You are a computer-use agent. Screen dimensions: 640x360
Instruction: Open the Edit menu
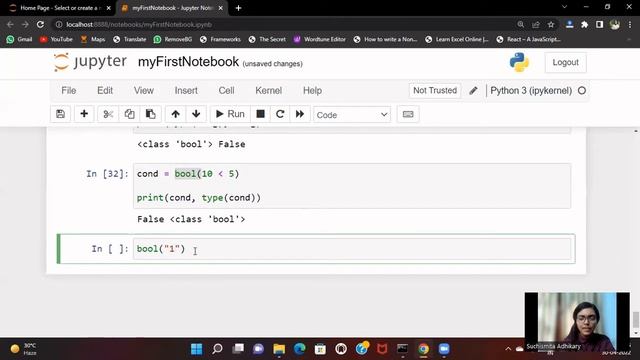pos(105,91)
